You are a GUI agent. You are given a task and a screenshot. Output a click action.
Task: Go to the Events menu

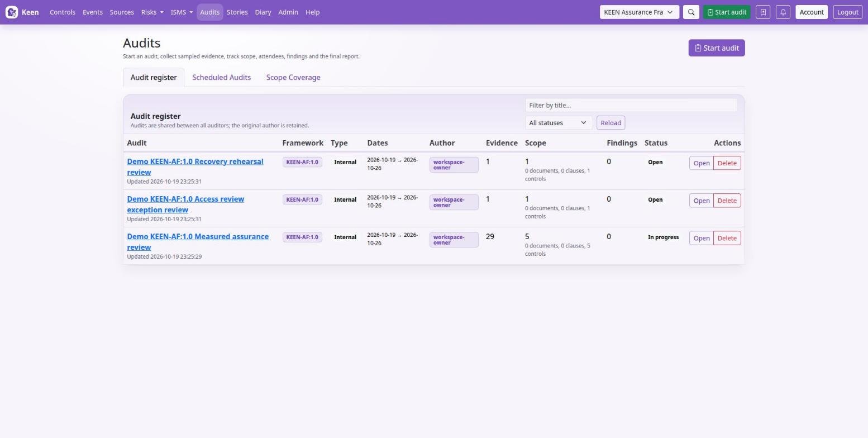93,12
